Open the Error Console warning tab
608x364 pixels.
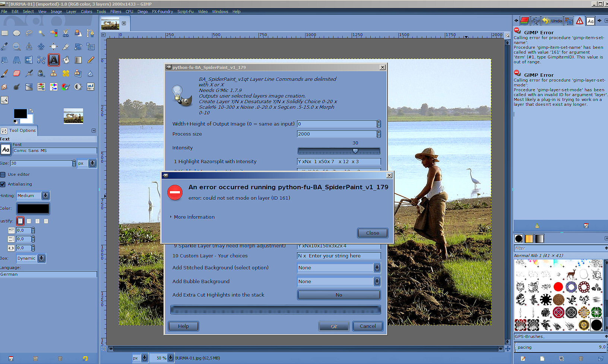pos(580,21)
